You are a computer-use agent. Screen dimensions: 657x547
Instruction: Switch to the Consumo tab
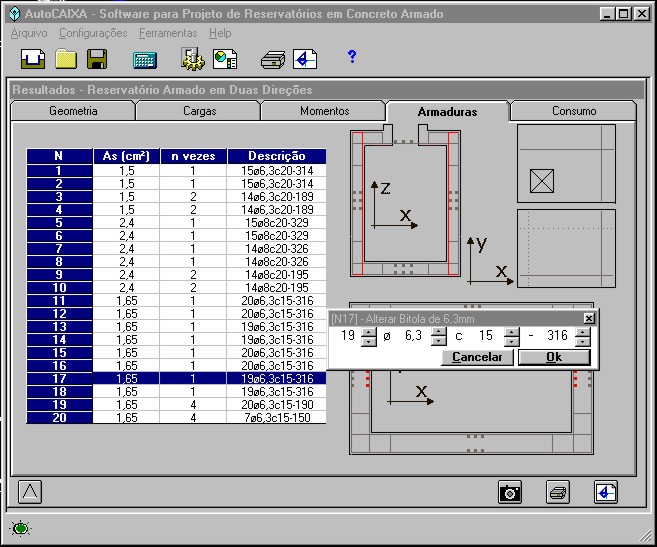click(x=574, y=111)
